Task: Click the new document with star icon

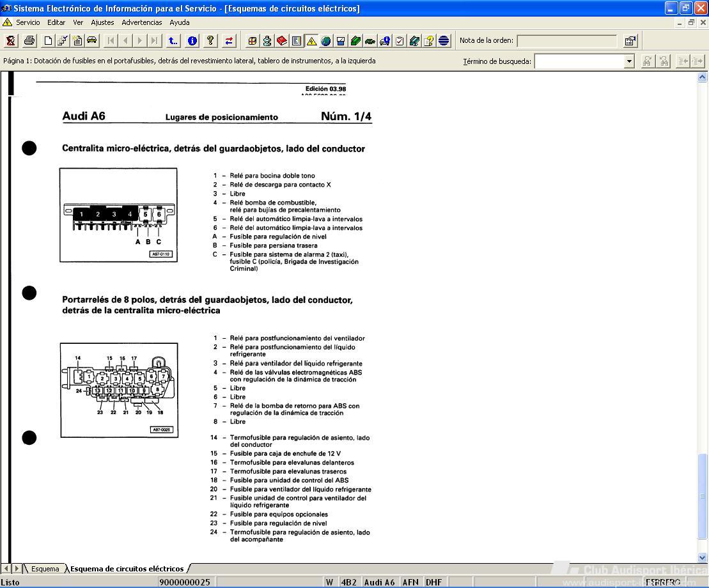Action: (77, 41)
